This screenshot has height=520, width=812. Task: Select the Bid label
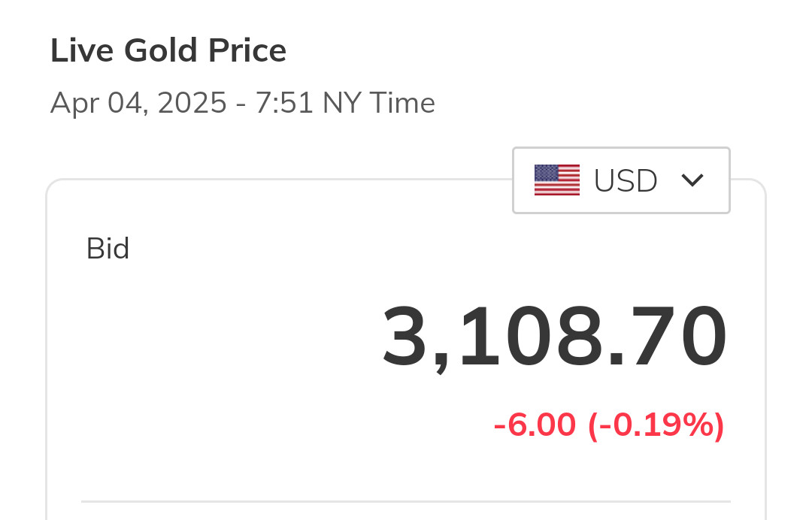point(108,249)
